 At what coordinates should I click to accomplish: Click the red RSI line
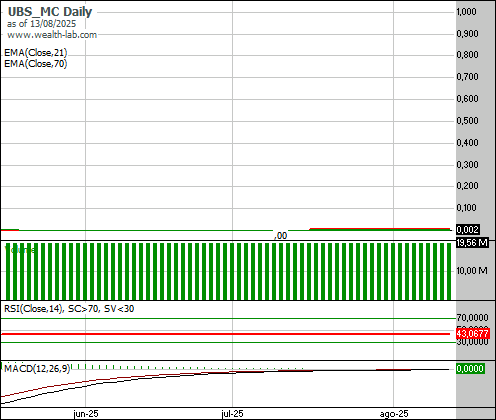pyautogui.click(x=225, y=334)
